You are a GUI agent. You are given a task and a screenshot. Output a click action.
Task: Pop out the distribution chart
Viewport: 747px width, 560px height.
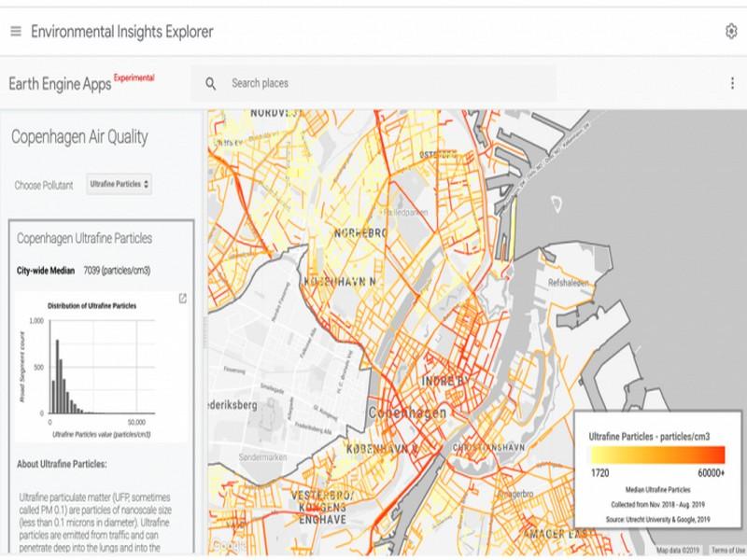(x=182, y=299)
